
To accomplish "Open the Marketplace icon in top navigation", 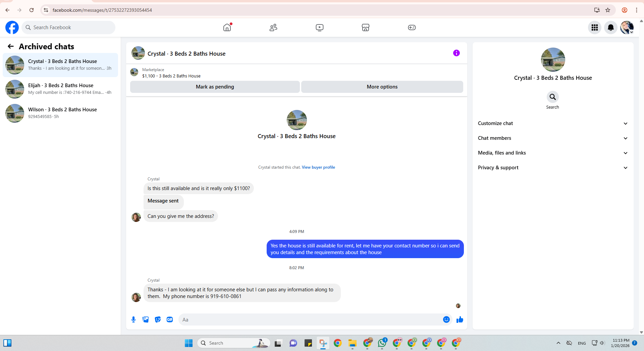I will point(366,27).
